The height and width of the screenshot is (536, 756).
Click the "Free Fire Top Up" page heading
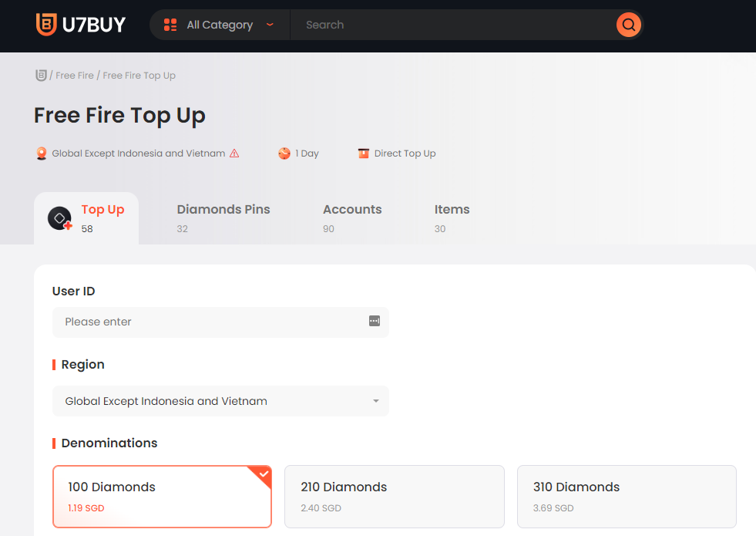click(x=119, y=116)
